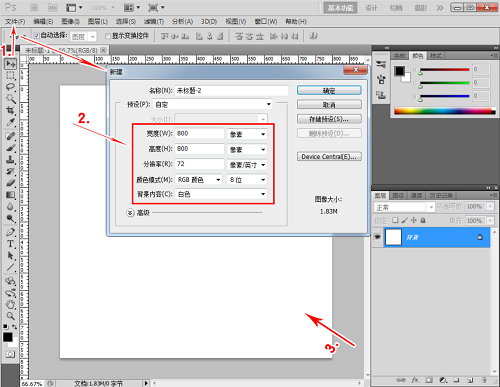This screenshot has height=387, width=500.
Task: Open the Layer menu
Action: pos(98,22)
